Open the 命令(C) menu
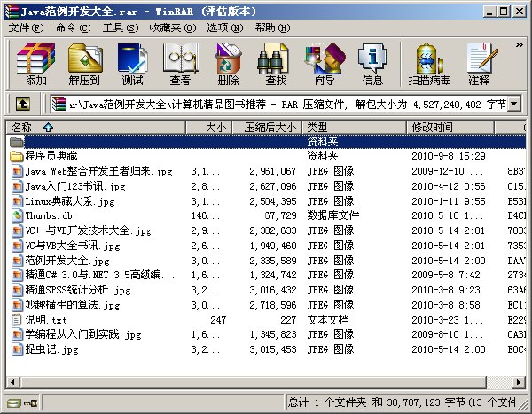Screen dimensions: 532x414 click(x=74, y=27)
